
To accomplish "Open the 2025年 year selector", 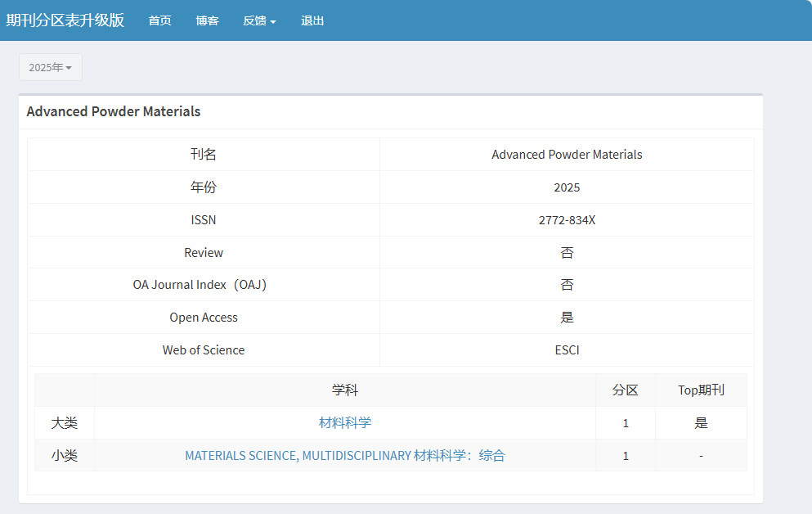I will pyautogui.click(x=51, y=67).
